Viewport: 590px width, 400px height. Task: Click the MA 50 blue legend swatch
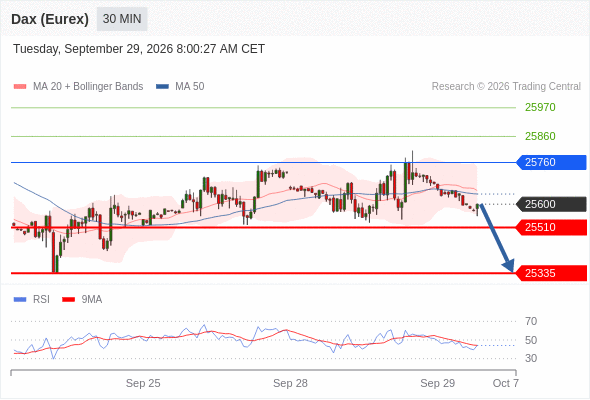click(x=162, y=87)
